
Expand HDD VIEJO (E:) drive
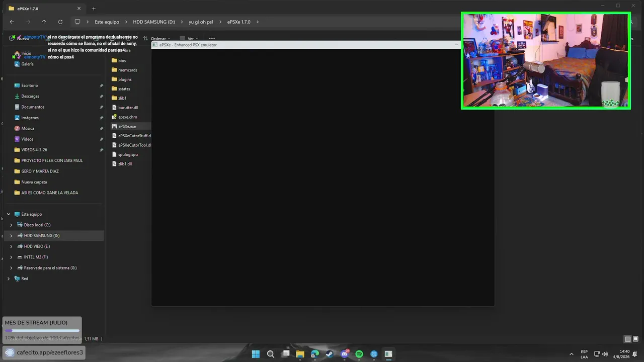[x=11, y=246]
